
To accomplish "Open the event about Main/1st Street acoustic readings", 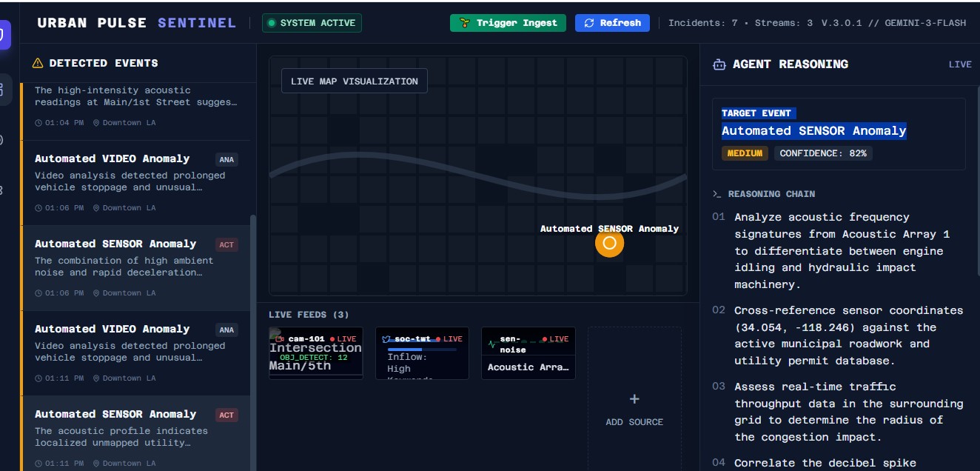I will [136, 110].
